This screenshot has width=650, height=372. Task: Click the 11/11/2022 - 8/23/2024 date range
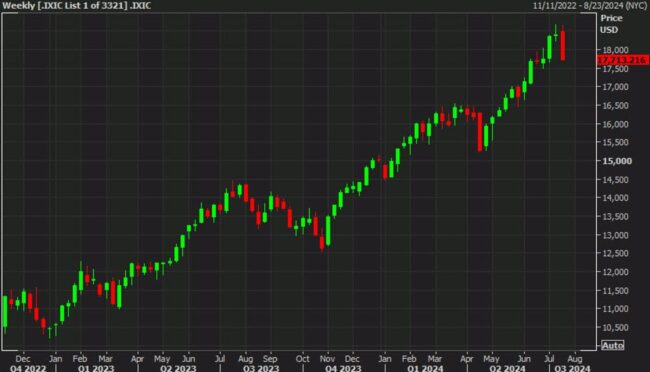click(x=590, y=6)
